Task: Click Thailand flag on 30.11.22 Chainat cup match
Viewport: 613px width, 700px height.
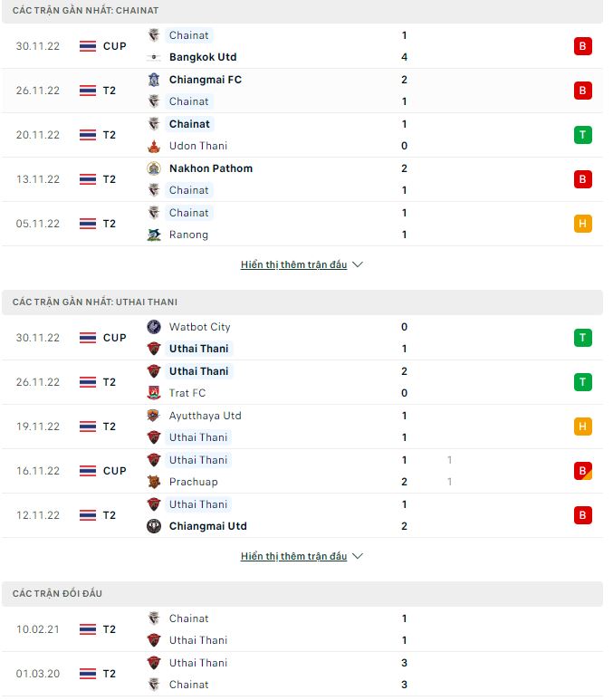Action: tap(88, 46)
